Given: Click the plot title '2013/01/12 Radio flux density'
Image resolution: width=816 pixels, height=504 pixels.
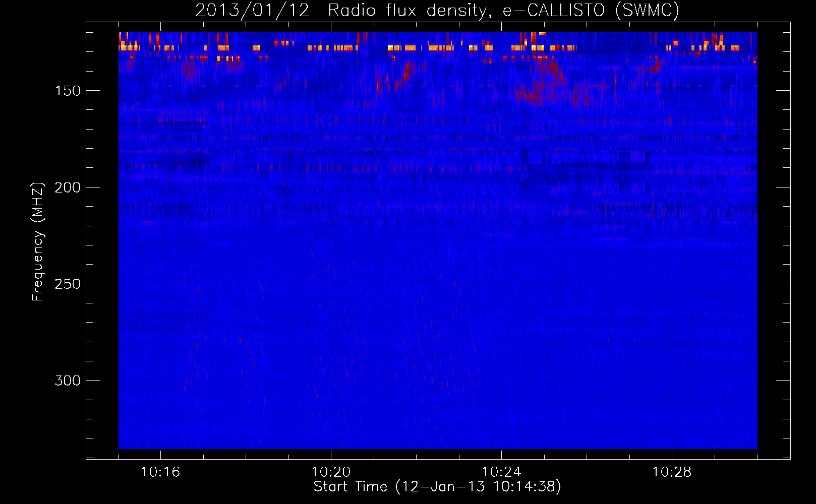Looking at the screenshot, I should click(437, 10).
